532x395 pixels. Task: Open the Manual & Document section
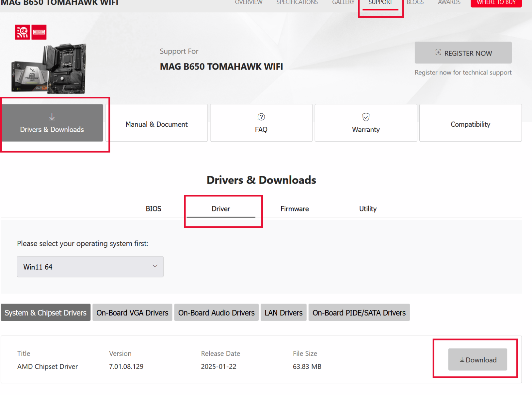[x=157, y=123]
